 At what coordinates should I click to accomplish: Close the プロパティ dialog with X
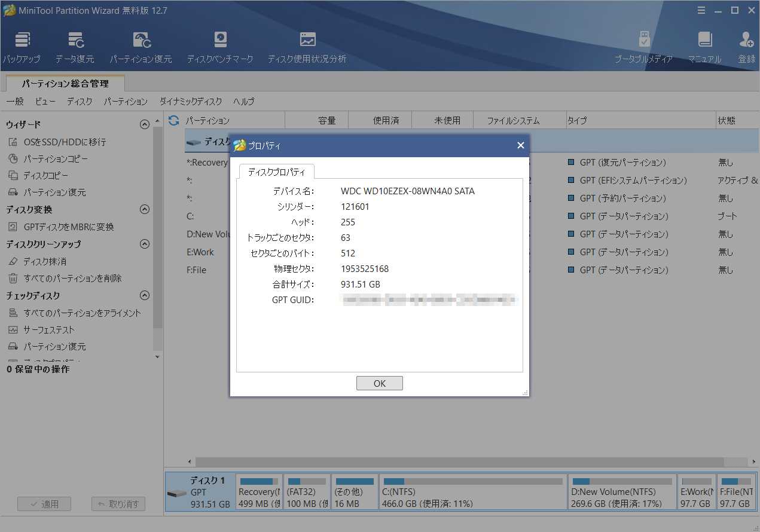pos(521,145)
